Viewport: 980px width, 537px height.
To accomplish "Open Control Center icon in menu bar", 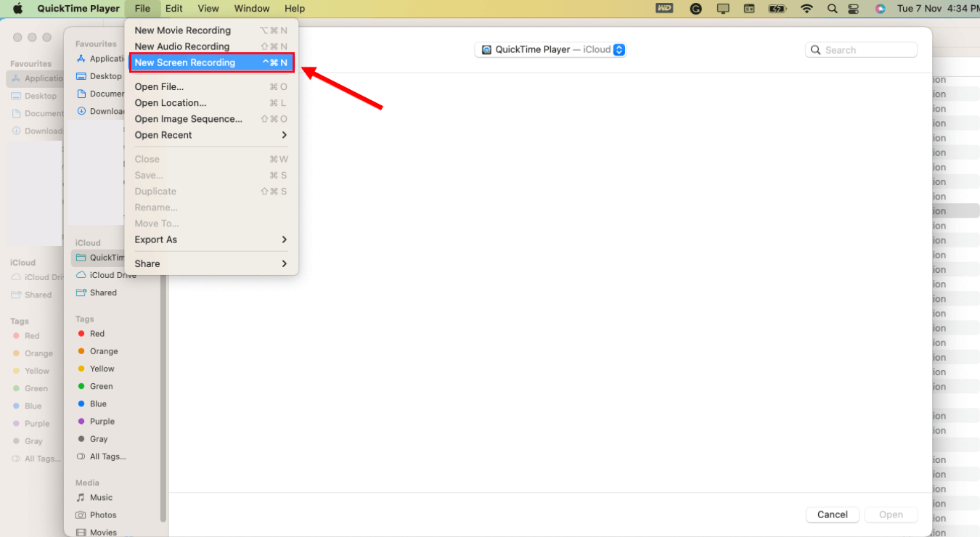I will click(854, 9).
